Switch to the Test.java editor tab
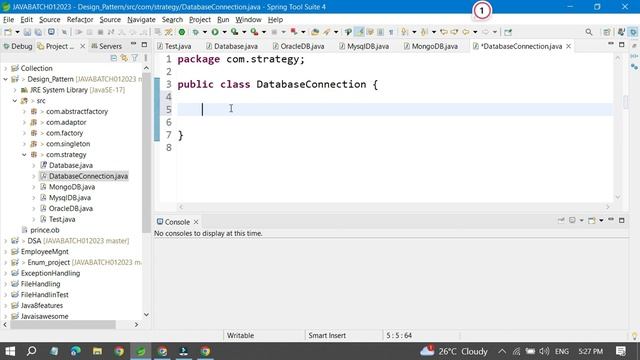This screenshot has width=640, height=360. pos(174,46)
